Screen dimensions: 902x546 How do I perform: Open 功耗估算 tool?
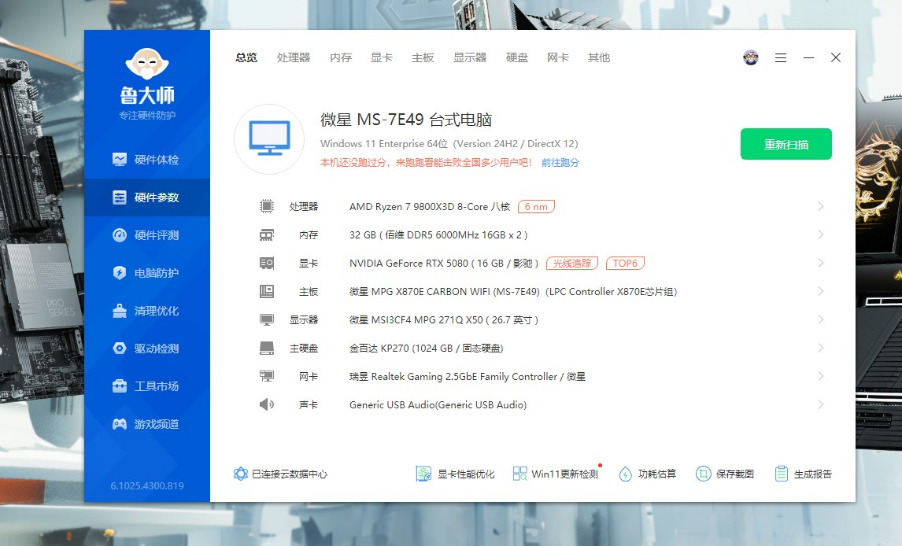(647, 474)
